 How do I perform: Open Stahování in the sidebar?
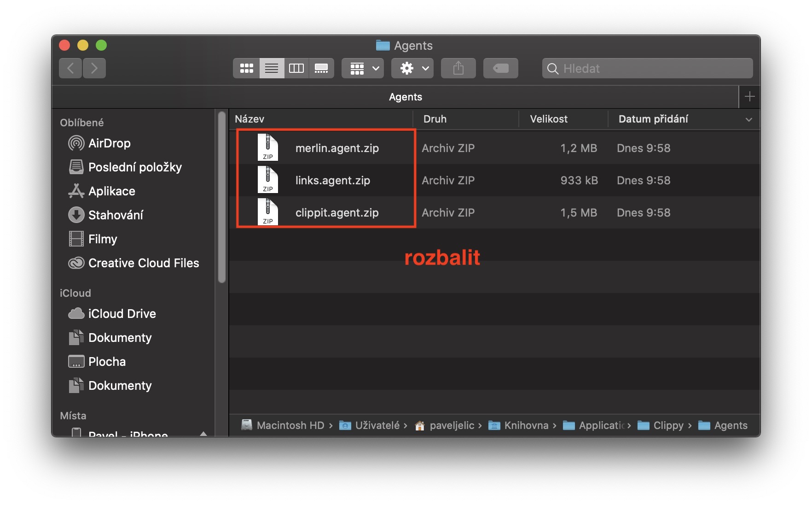point(116,215)
